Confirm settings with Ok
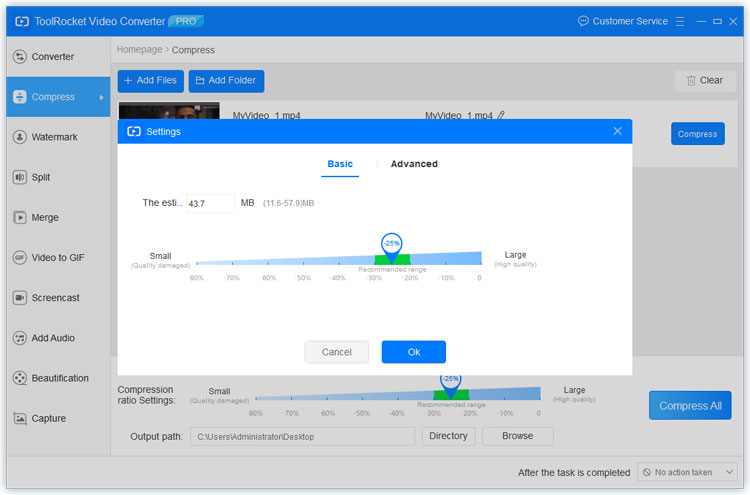This screenshot has width=750, height=495. point(414,352)
